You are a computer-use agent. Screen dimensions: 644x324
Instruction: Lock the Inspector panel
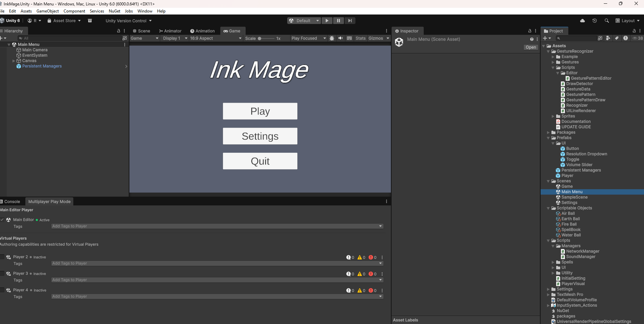pos(530,31)
